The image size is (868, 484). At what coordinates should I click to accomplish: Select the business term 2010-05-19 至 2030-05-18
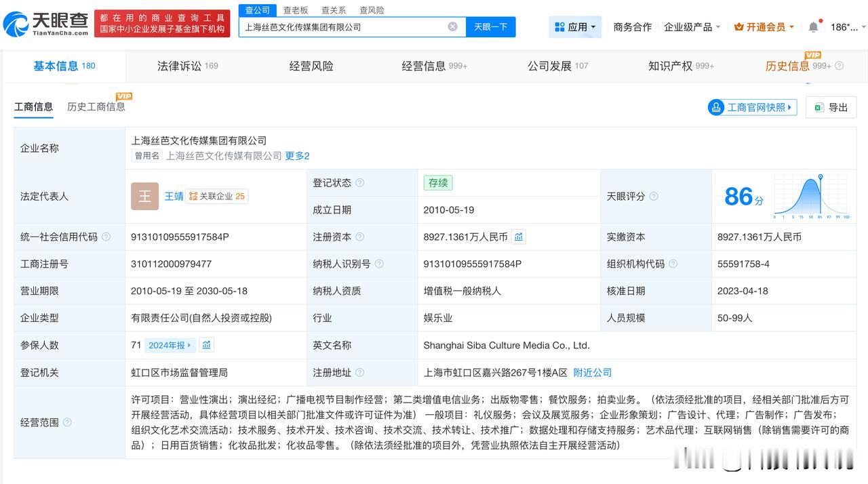(189, 291)
